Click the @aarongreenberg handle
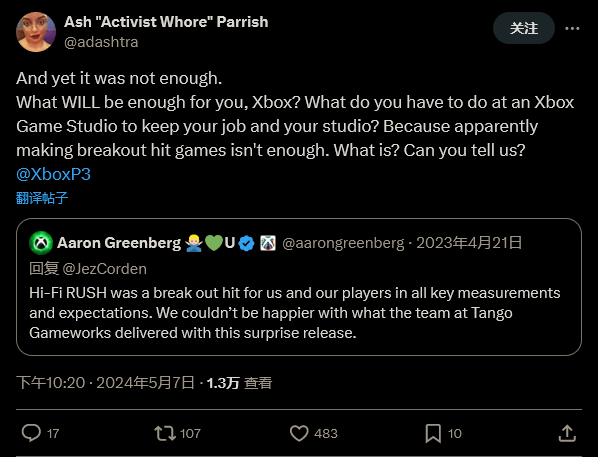 click(x=343, y=243)
